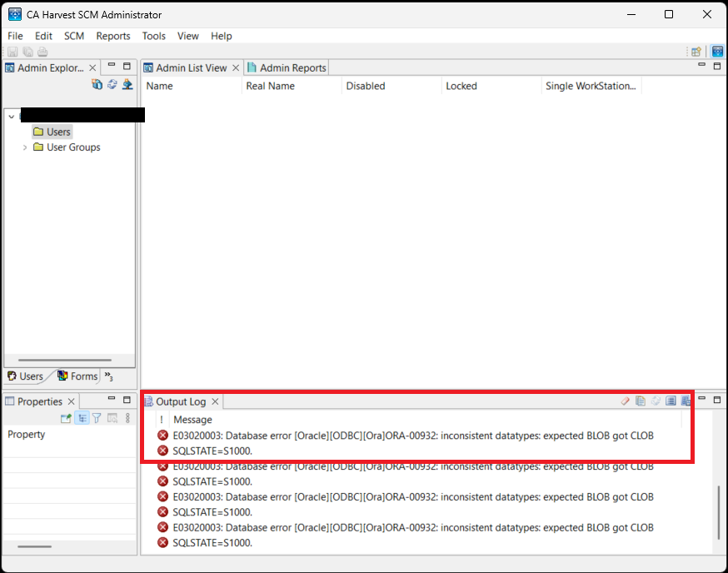Close the Output Log tab
The height and width of the screenshot is (573, 728).
(215, 401)
